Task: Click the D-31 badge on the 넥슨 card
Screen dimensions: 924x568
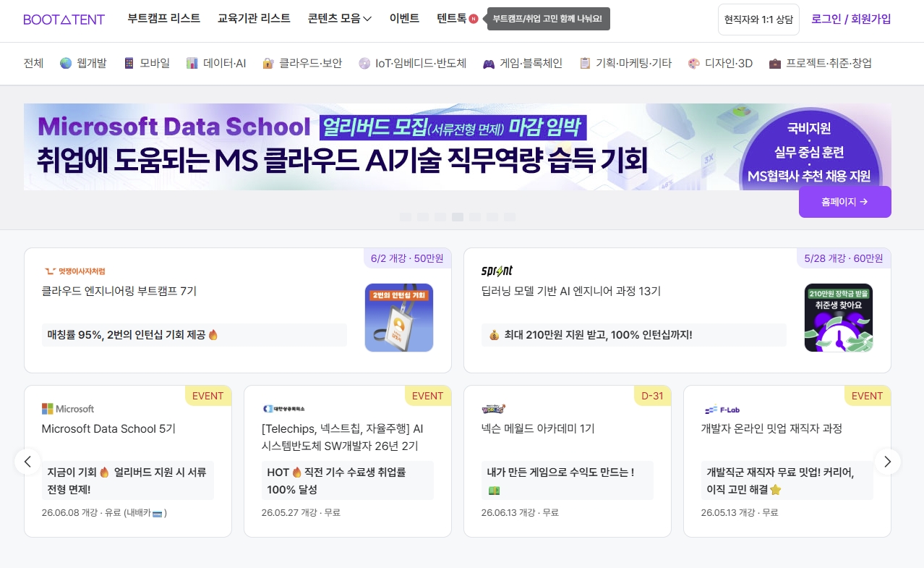Action: (x=652, y=396)
